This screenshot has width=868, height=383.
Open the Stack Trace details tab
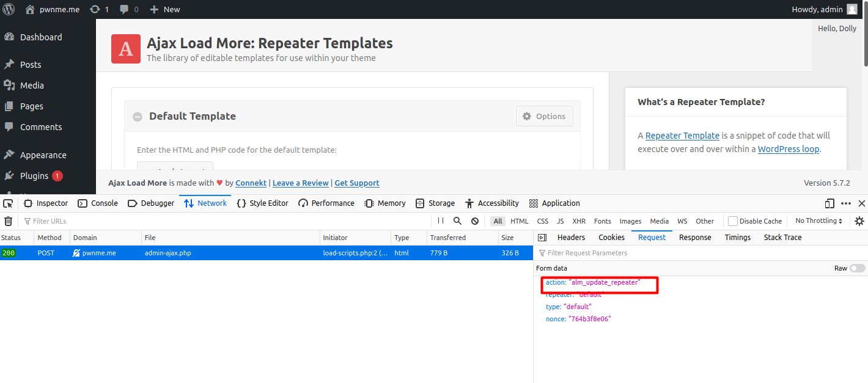tap(782, 238)
